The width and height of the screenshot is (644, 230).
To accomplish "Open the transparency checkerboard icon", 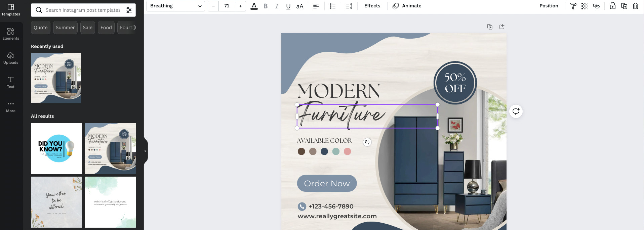I will 585,6.
